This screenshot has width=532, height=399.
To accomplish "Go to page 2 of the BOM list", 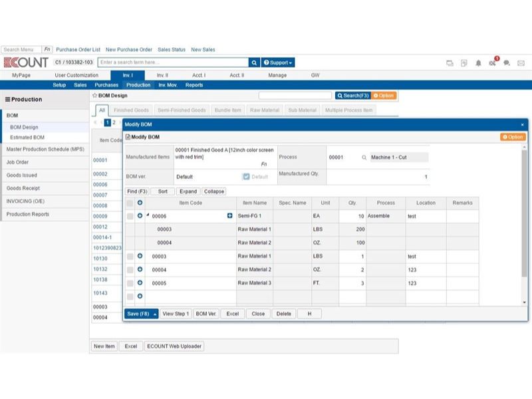I will tap(114, 122).
